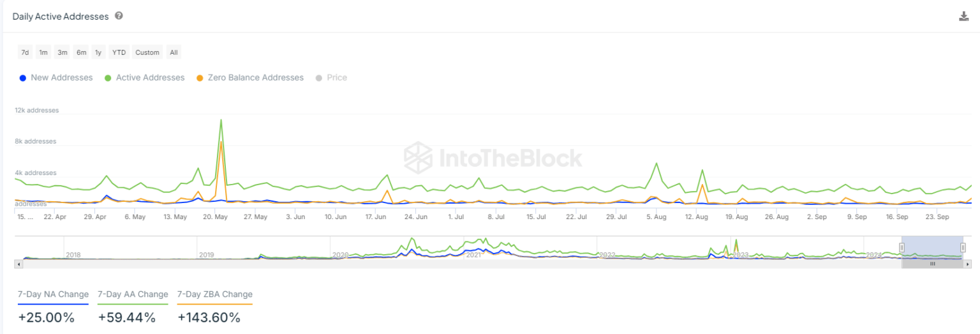Toggle the Active Addresses series in legend
Viewport: 980px width, 334px height.
(x=150, y=78)
